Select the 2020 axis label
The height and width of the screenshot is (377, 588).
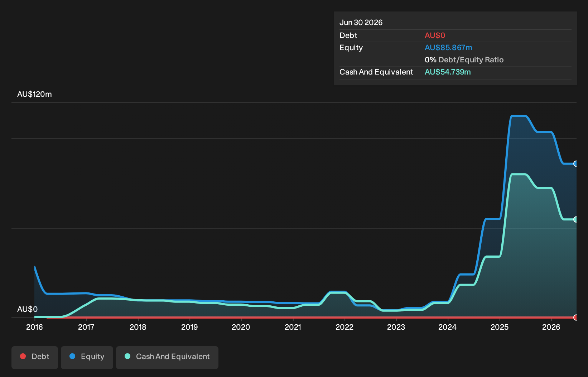pyautogui.click(x=241, y=327)
